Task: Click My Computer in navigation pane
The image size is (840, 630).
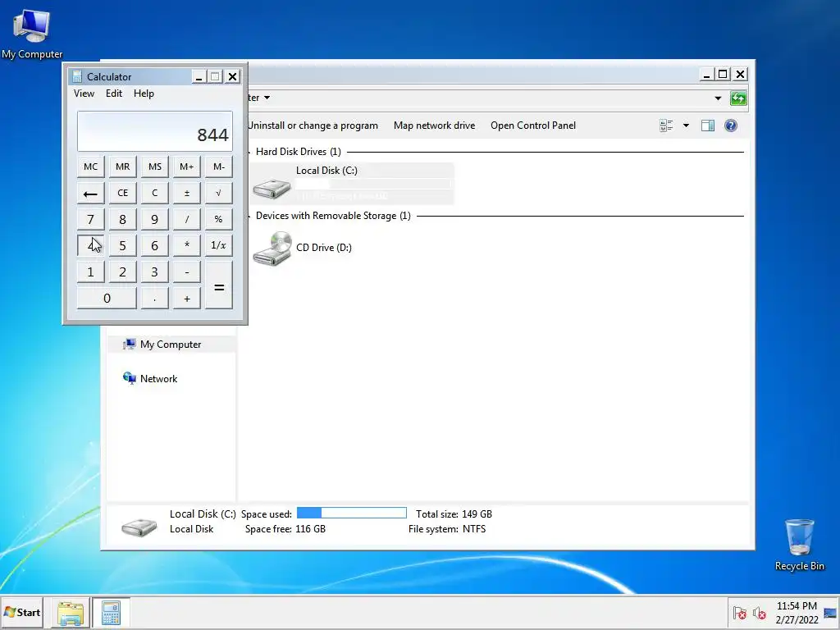Action: point(171,345)
